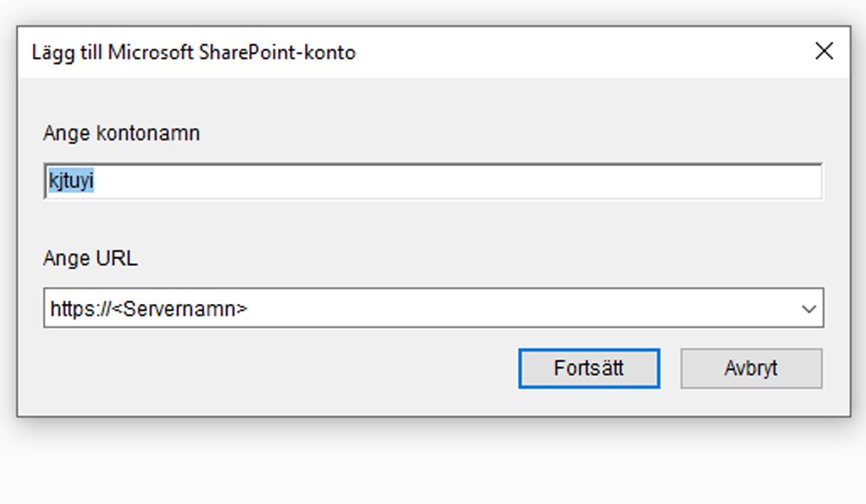866x504 pixels.
Task: Close the SharePoint account dialog
Action: click(824, 51)
